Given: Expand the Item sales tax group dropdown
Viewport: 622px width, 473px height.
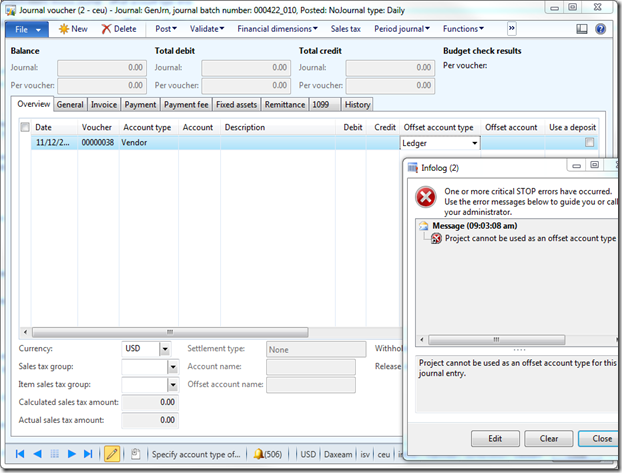Looking at the screenshot, I should [x=173, y=385].
